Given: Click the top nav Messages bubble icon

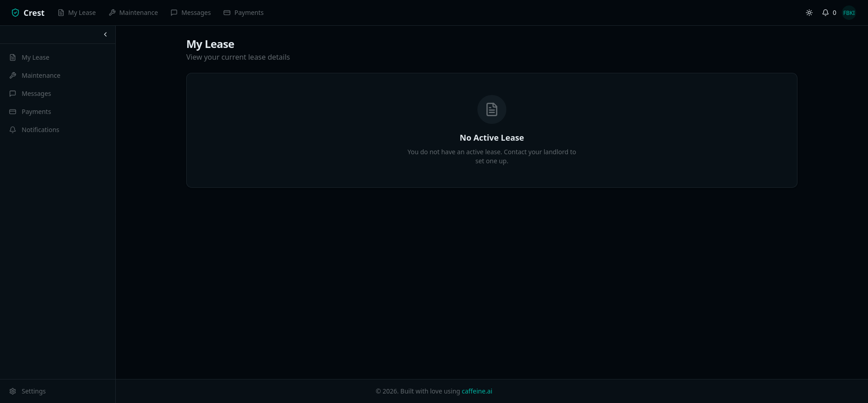Looking at the screenshot, I should click(174, 13).
